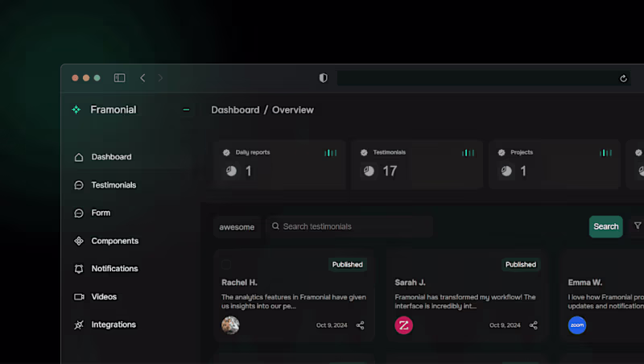Click the pie chart icon beside 17

[369, 171]
